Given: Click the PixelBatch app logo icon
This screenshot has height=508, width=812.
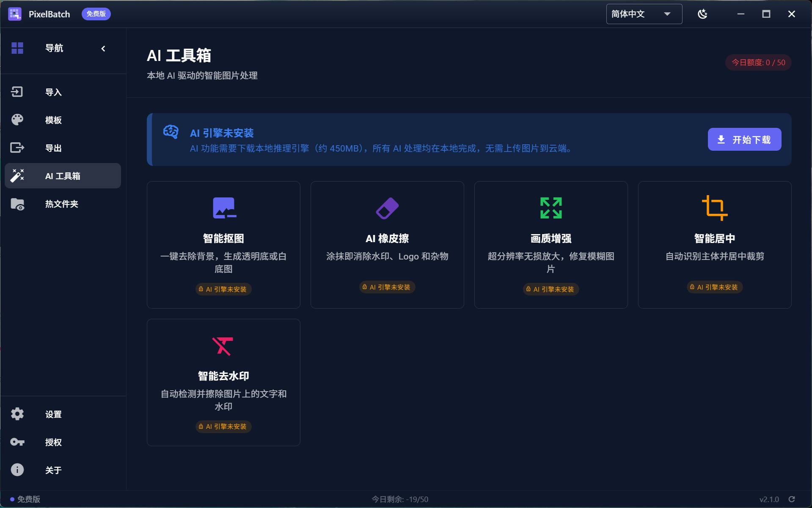Looking at the screenshot, I should click(15, 14).
